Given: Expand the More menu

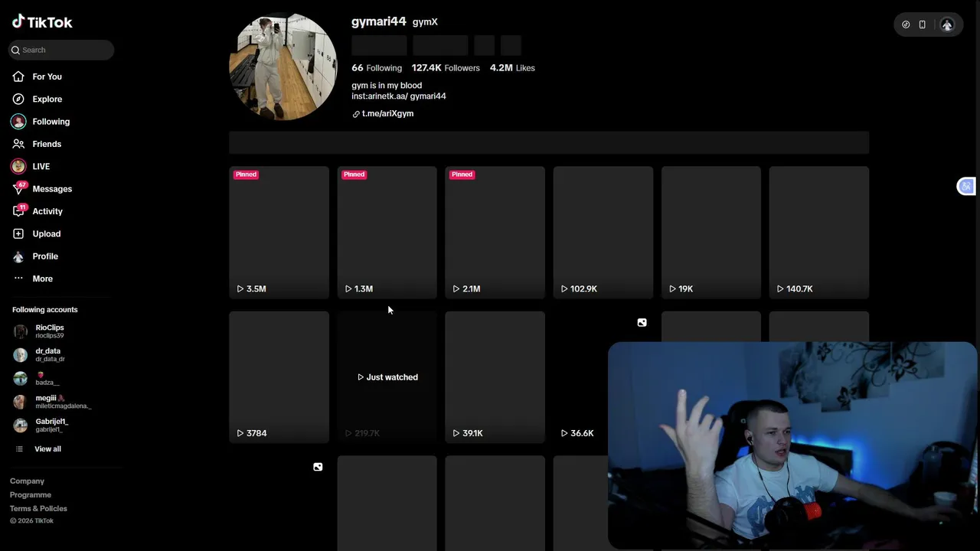Looking at the screenshot, I should [x=42, y=279].
